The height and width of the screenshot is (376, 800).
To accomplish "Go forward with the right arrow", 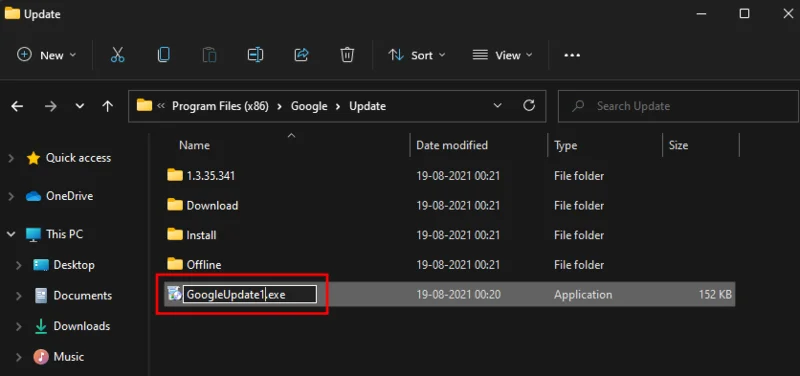I will tap(50, 106).
